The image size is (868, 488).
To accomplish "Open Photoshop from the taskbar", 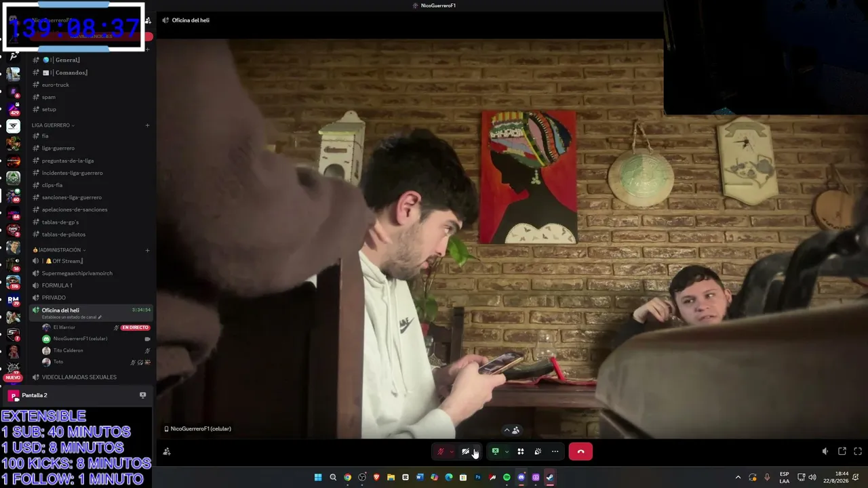I will pyautogui.click(x=477, y=477).
